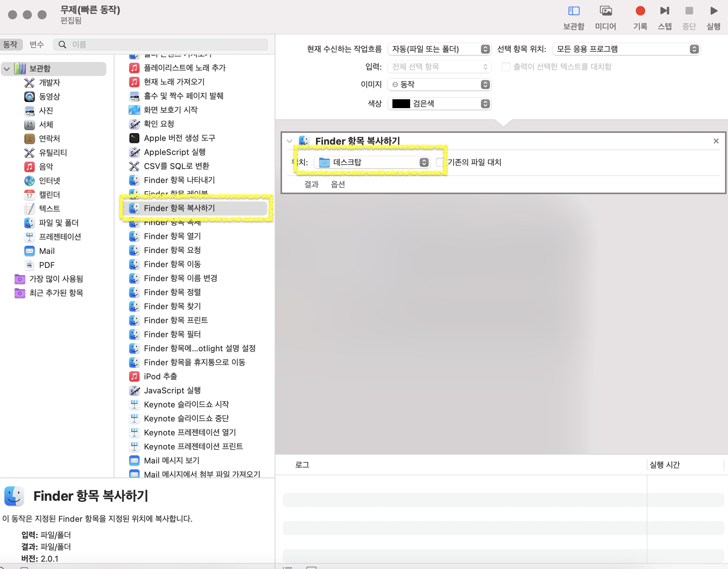
Task: Enable 기존의 파일 대치 checkbox
Action: pos(440,162)
